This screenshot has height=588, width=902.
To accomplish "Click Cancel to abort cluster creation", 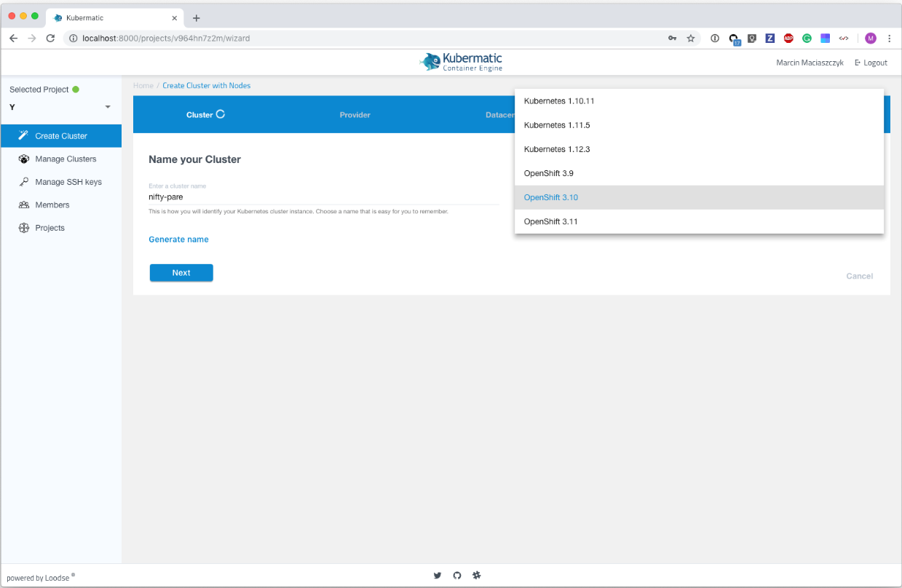I will click(x=859, y=276).
